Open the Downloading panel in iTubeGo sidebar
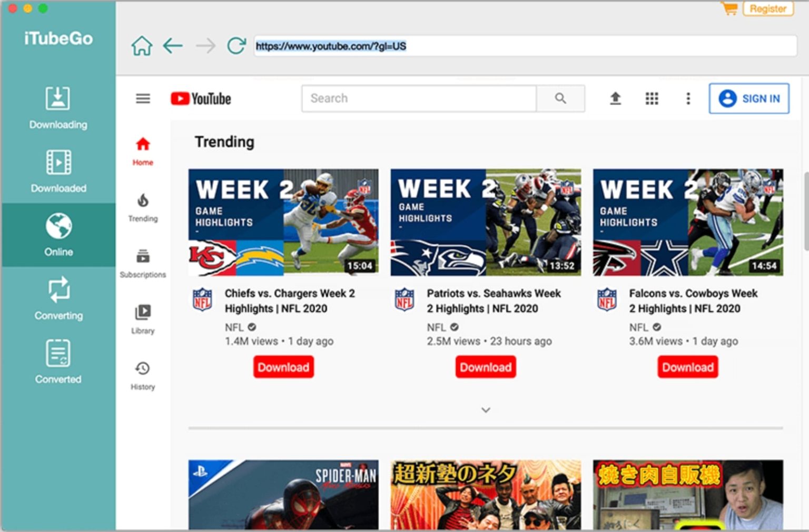This screenshot has width=809, height=532. point(58,108)
